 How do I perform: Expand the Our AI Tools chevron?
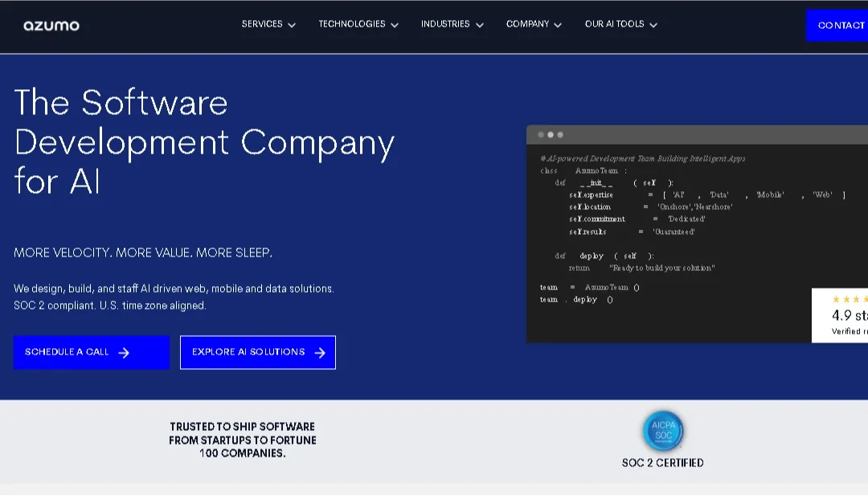(x=653, y=25)
